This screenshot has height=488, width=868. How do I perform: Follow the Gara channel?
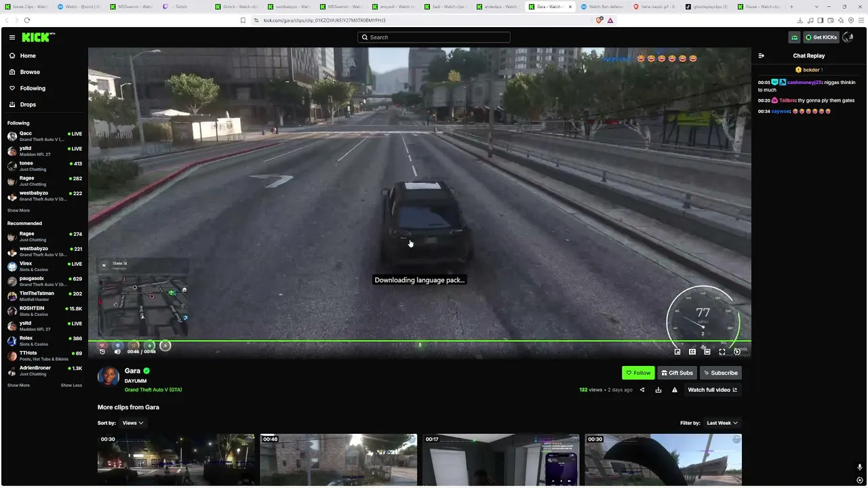[638, 373]
